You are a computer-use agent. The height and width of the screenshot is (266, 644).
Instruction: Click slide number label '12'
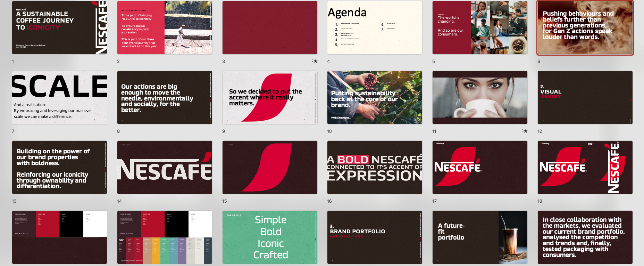tap(540, 131)
